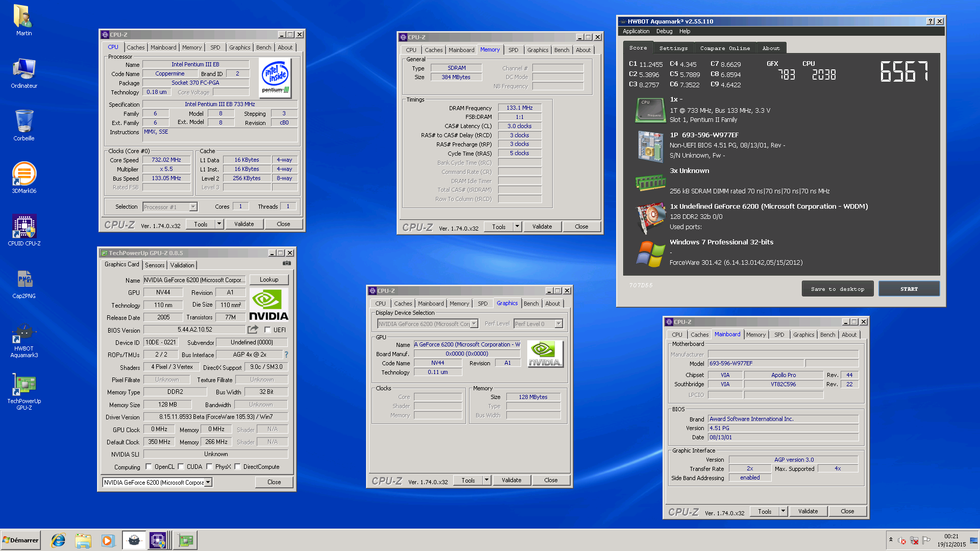Click the taskbar clock showing 00:21
The image size is (980, 551).
tap(951, 540)
